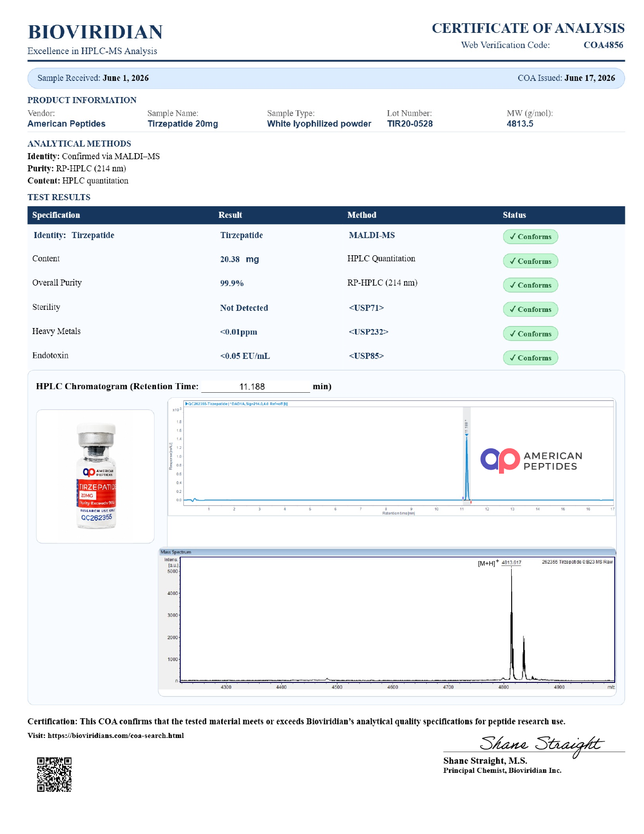644x834 pixels.
Task: Click the Conforms badge in Identity row
Action: [530, 237]
